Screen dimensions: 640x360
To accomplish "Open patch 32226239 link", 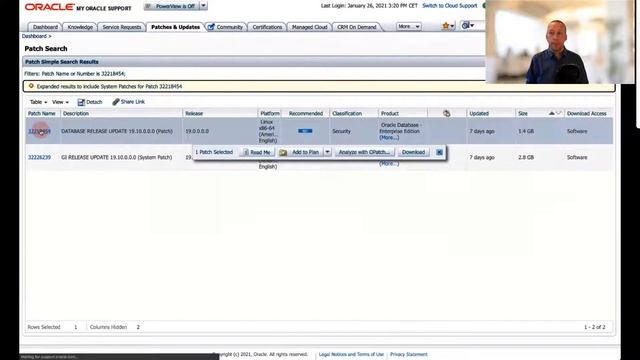I will [39, 157].
